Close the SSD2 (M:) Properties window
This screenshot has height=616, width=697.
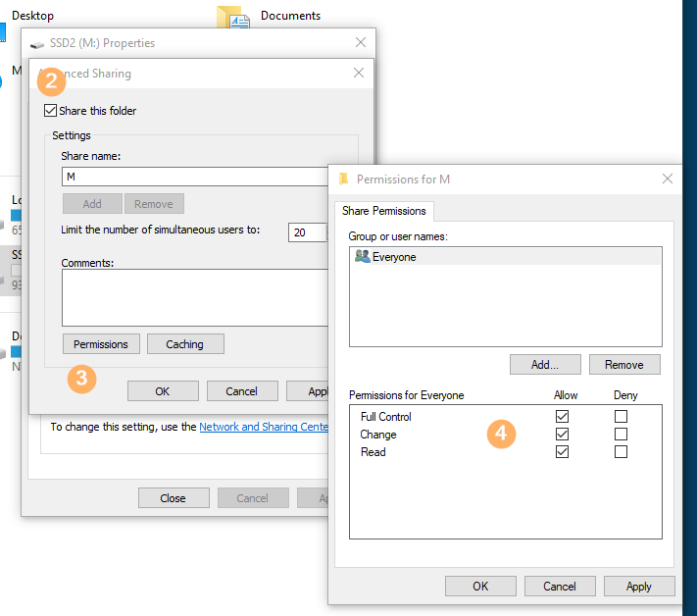coord(361,43)
